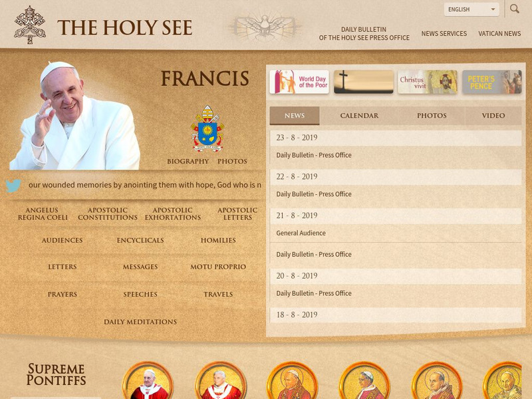
Task: Open PHOTOS link below the coat of arms
Action: click(x=232, y=161)
